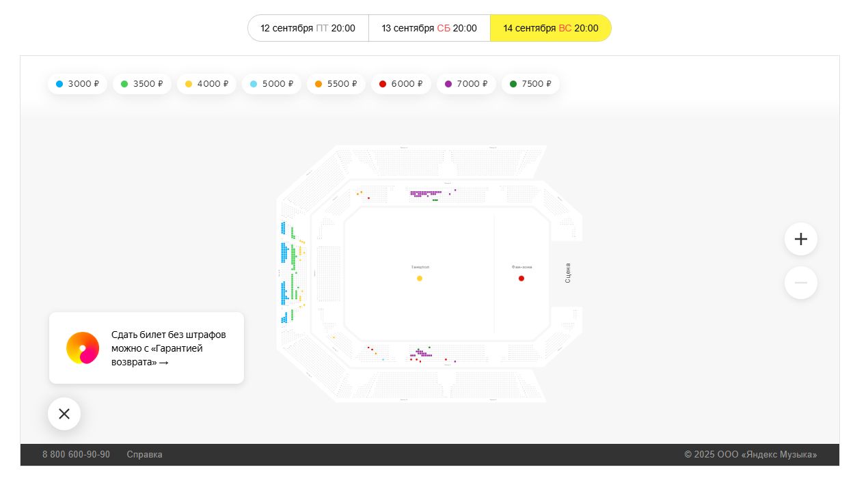Toggle the 5000 ₽ price filter
This screenshot has width=868, height=478.
[271, 84]
